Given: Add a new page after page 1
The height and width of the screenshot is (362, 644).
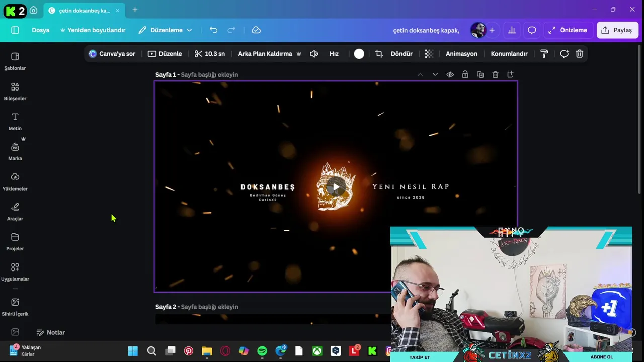Looking at the screenshot, I should (x=510, y=75).
